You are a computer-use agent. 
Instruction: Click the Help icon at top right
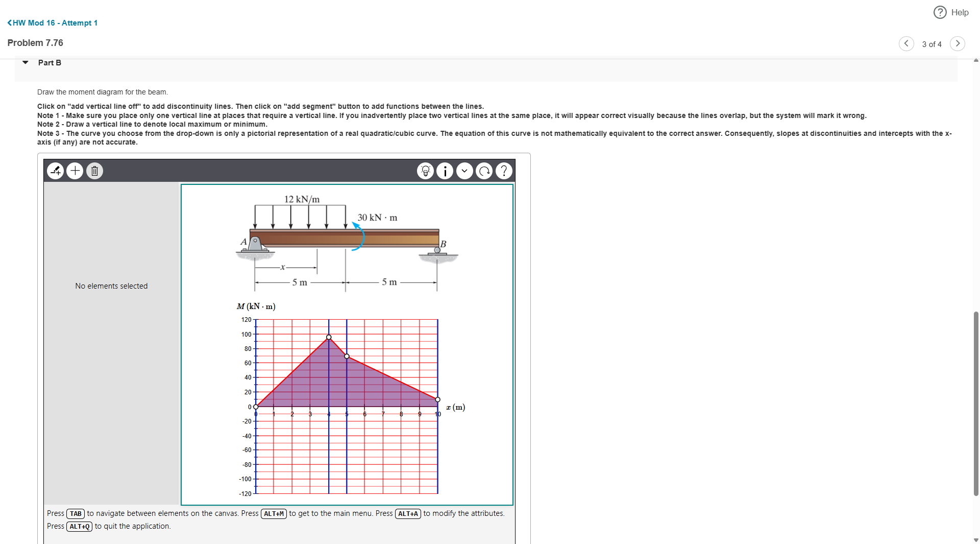(x=940, y=12)
